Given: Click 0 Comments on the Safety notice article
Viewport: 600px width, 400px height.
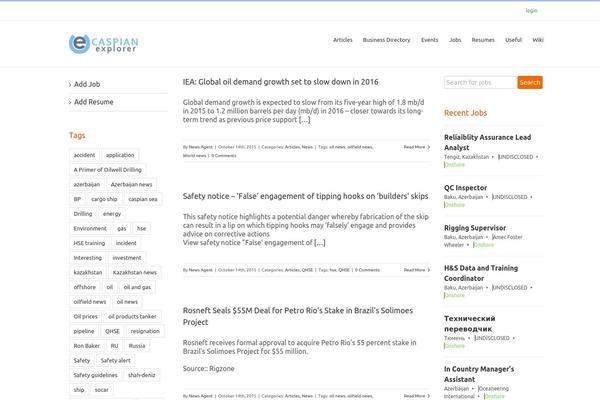Looking at the screenshot, I should [367, 270].
